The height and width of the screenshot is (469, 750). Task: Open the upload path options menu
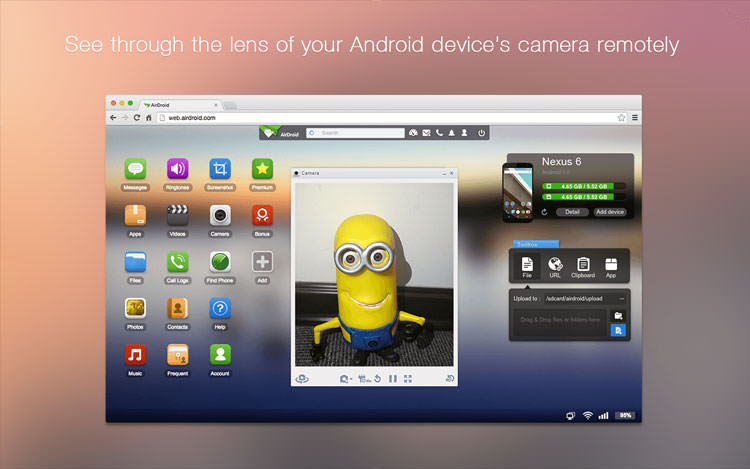(621, 299)
